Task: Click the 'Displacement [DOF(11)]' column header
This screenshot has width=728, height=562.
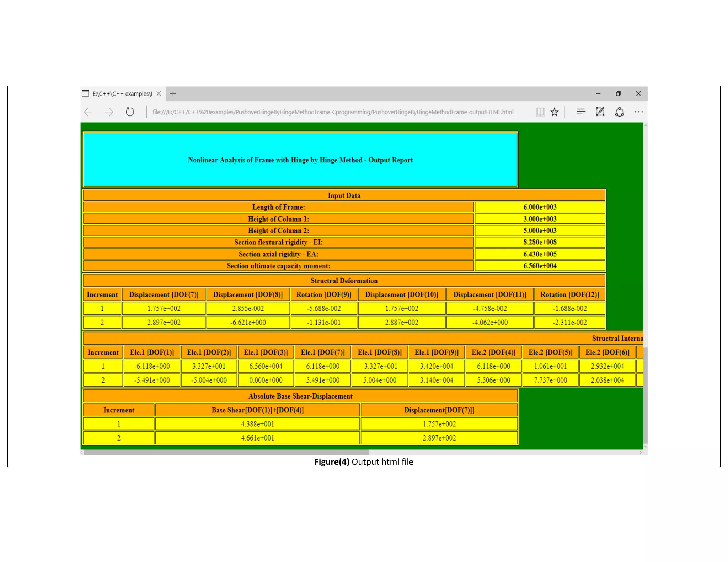Action: [x=490, y=295]
